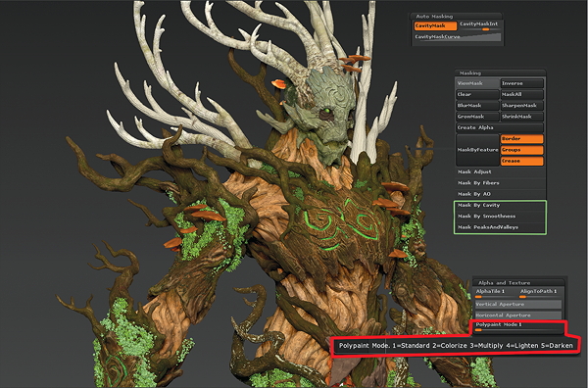588x388 pixels.
Task: Click the Create Alpha button
Action: pos(500,127)
